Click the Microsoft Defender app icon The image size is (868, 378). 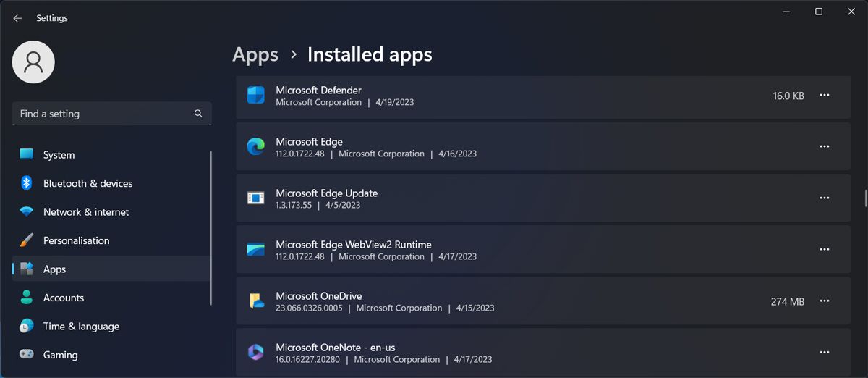point(256,96)
